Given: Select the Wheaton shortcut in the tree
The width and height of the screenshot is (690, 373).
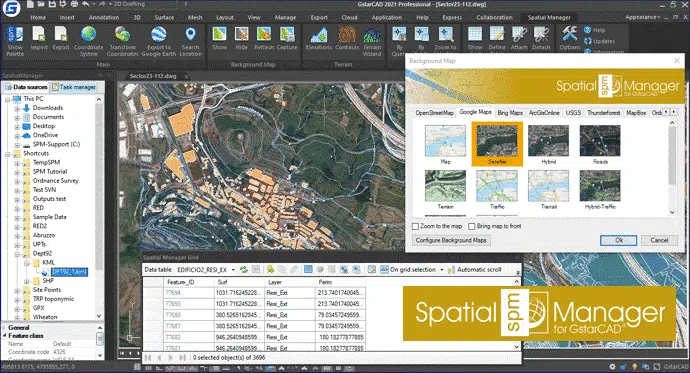Looking at the screenshot, I should coord(45,317).
